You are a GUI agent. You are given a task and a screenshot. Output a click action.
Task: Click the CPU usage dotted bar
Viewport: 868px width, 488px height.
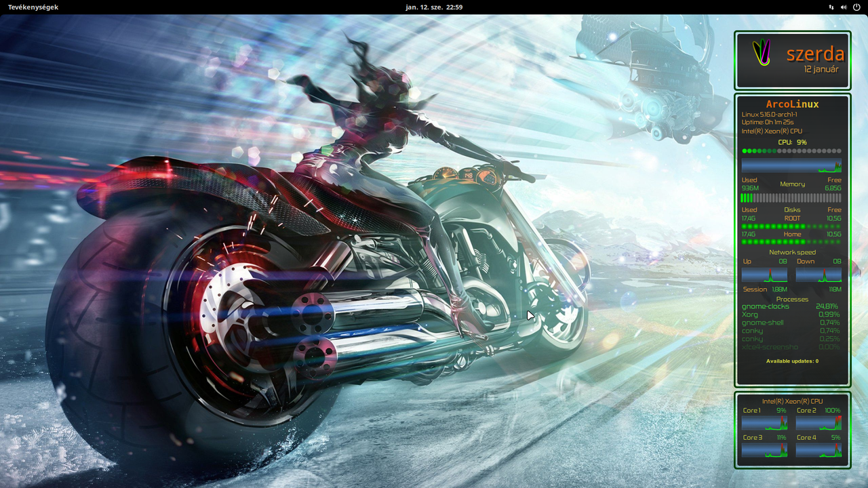point(791,151)
